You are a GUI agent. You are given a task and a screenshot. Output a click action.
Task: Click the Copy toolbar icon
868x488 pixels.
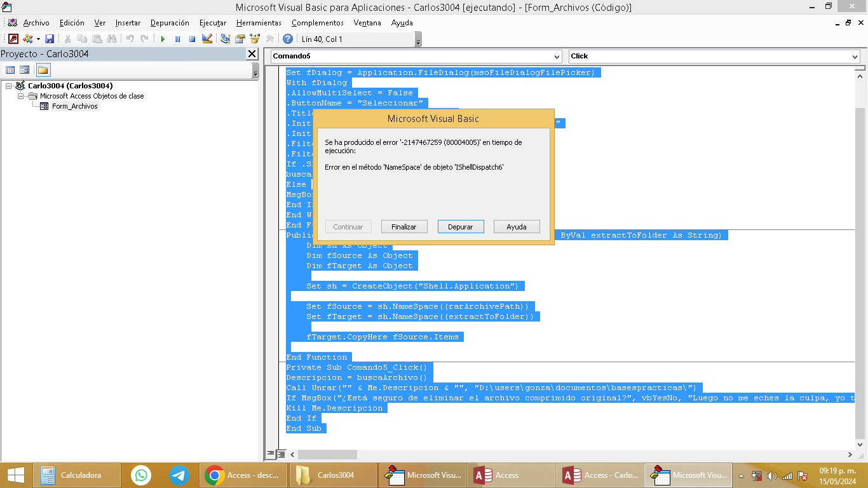pyautogui.click(x=82, y=39)
